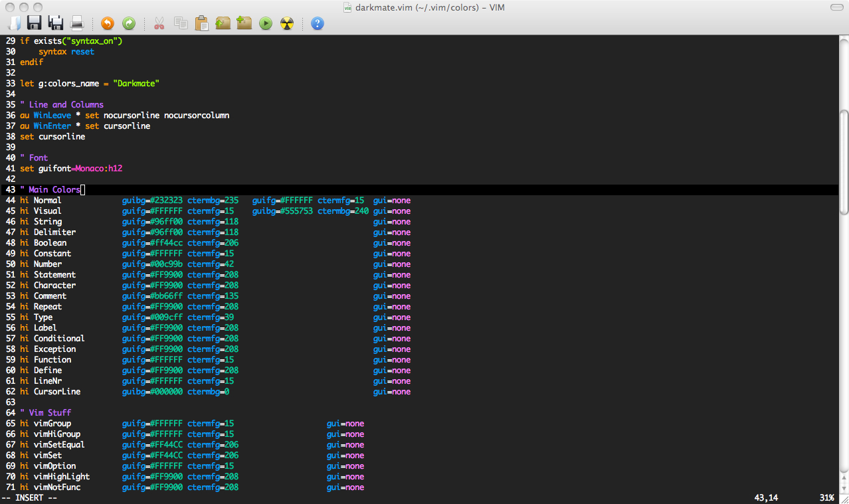Save the current file with floppy icon
This screenshot has height=504, width=849.
pyautogui.click(x=34, y=24)
